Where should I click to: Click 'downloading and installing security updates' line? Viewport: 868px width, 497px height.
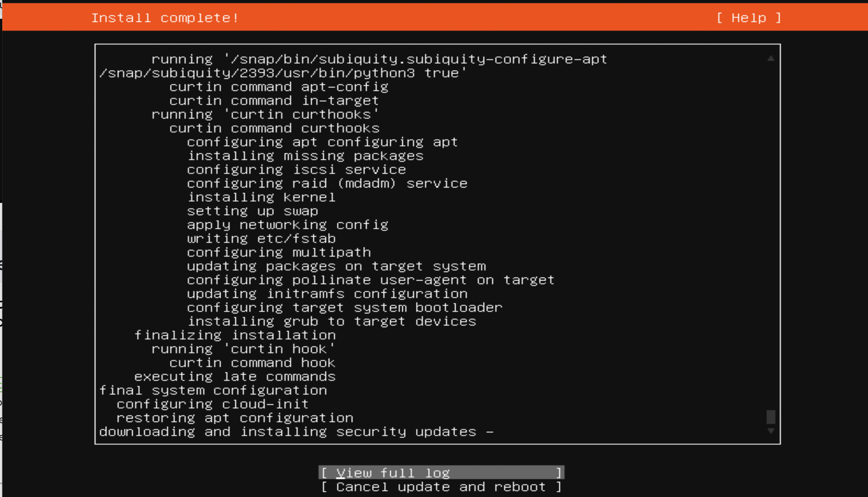click(x=297, y=431)
